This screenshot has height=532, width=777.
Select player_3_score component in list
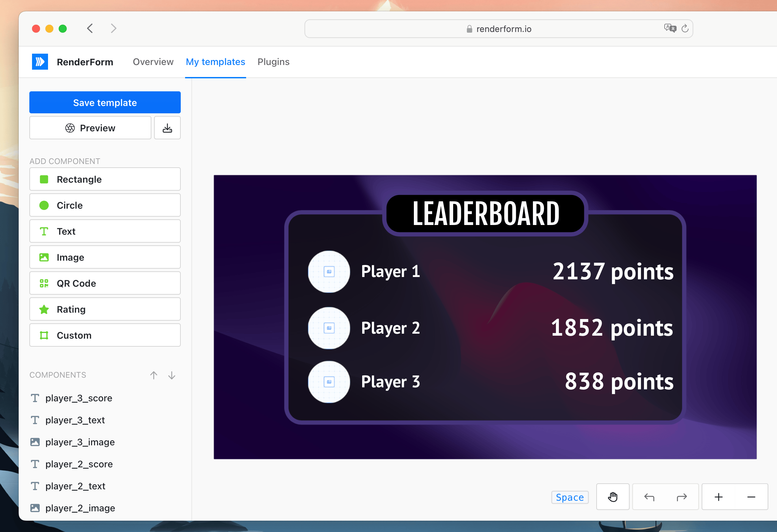pos(80,398)
